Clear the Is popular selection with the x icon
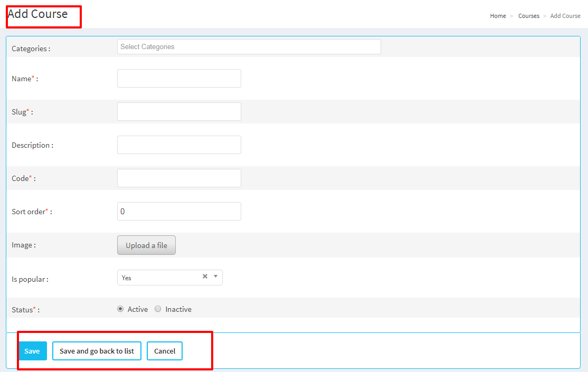The image size is (588, 372). pyautogui.click(x=205, y=276)
